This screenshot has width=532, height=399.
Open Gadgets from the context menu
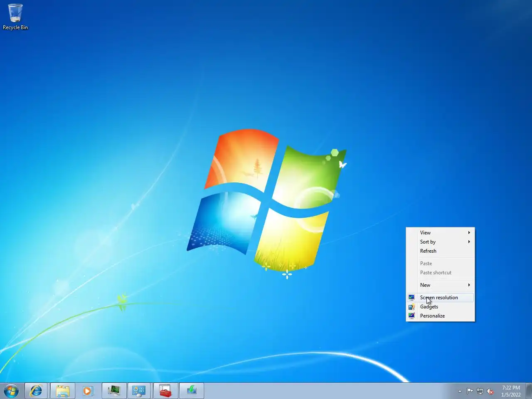click(x=440, y=307)
